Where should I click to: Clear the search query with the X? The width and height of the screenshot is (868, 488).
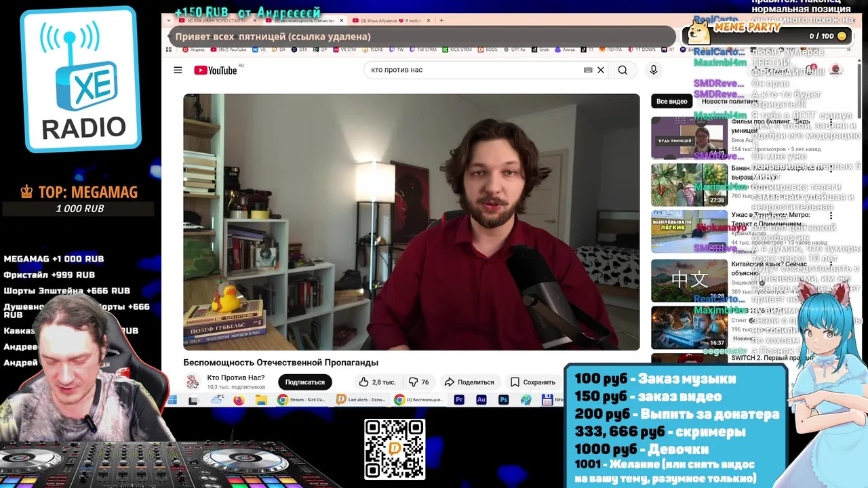coord(601,70)
